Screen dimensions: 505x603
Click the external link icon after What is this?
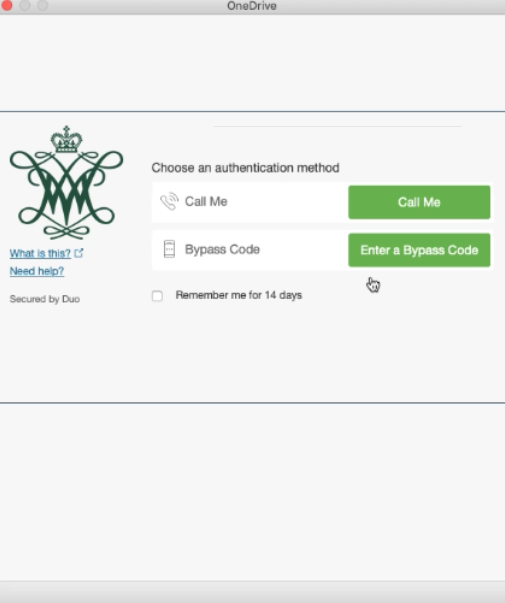[x=79, y=253]
